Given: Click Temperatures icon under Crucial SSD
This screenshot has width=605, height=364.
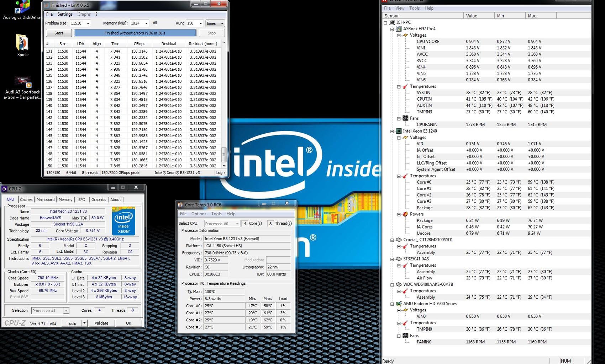Looking at the screenshot, I should [x=405, y=246].
